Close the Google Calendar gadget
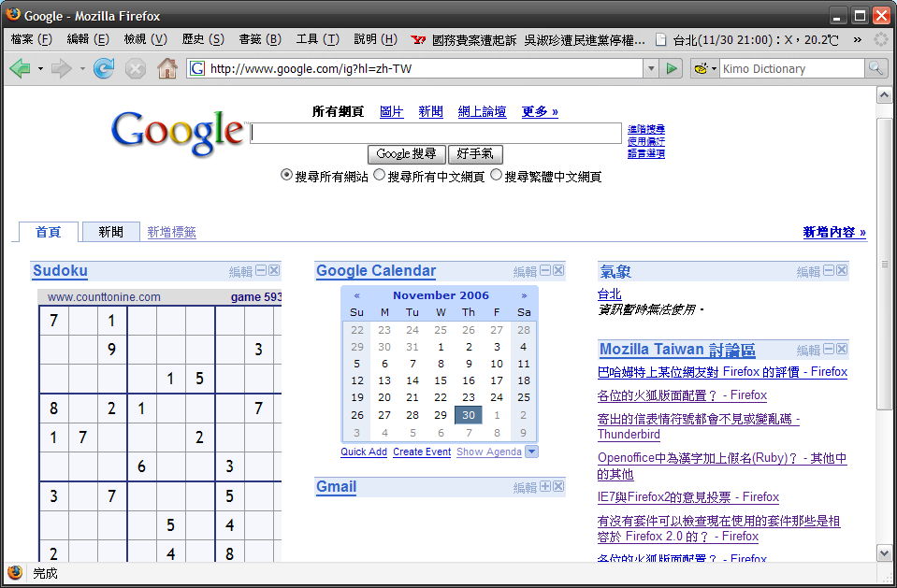The width and height of the screenshot is (897, 588). pyautogui.click(x=558, y=271)
